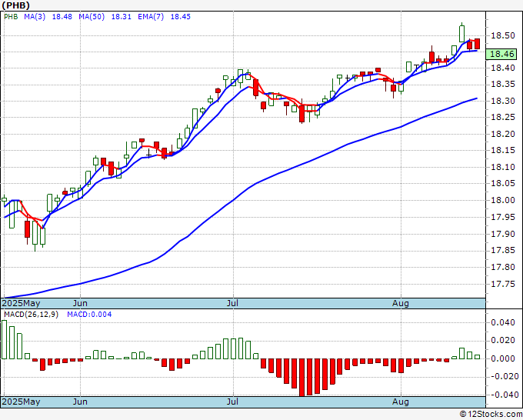Click the 18.00 price axis label
Image resolution: width=523 pixels, height=420 pixels.
coord(503,200)
